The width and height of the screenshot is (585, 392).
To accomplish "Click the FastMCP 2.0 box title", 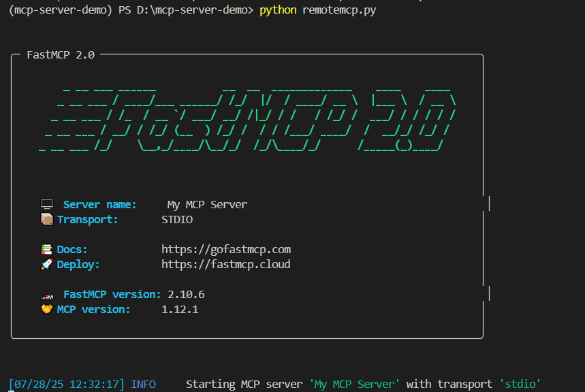I will pos(59,54).
